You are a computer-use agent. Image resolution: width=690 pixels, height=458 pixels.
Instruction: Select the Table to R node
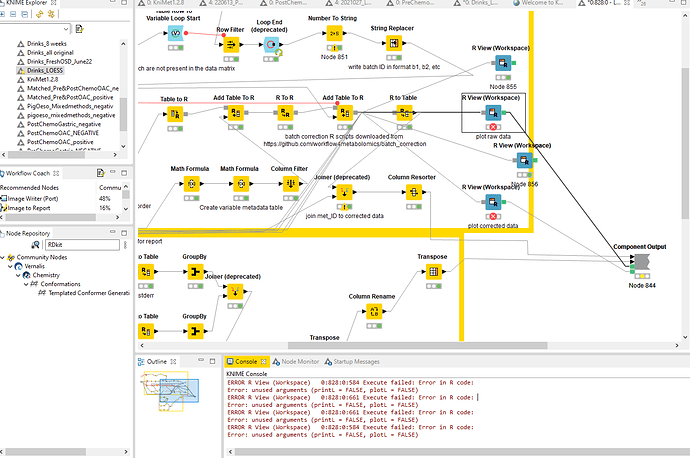click(175, 114)
